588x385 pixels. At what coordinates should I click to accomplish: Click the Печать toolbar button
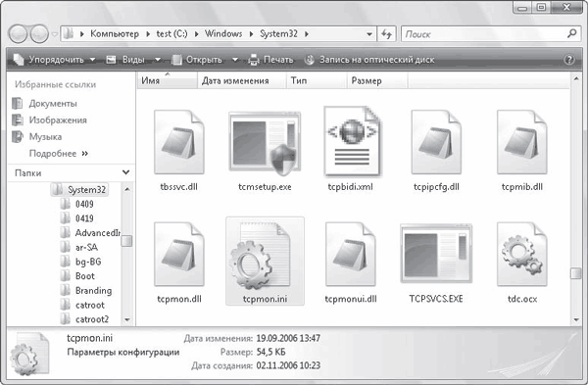[x=270, y=60]
